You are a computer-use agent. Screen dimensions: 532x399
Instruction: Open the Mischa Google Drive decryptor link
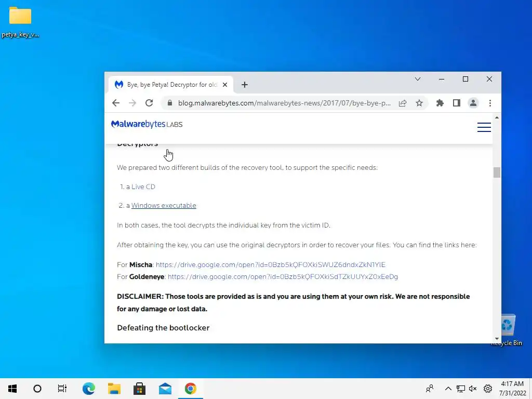tap(270, 264)
